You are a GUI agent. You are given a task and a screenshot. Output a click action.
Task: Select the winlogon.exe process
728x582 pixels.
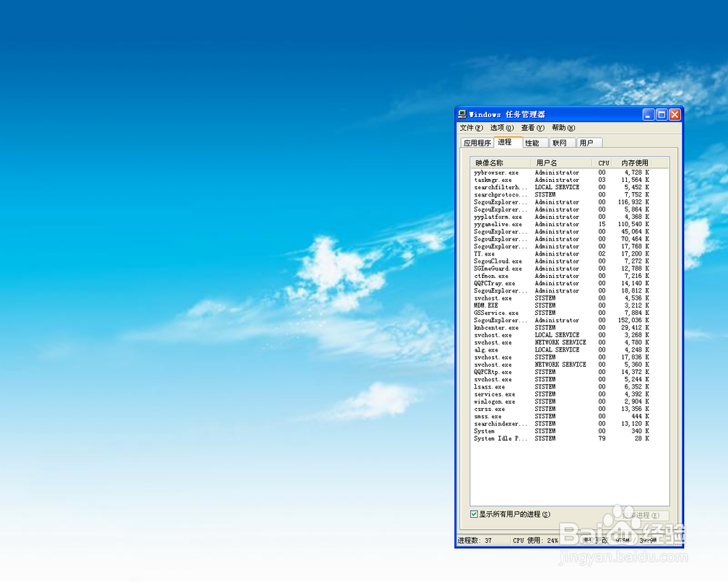coord(561,402)
